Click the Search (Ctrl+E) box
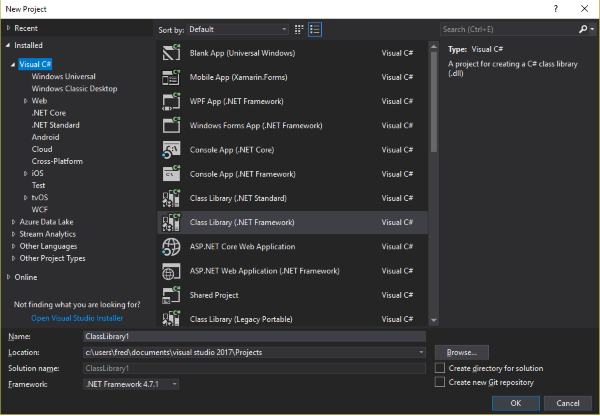This screenshot has width=600, height=416. click(509, 29)
